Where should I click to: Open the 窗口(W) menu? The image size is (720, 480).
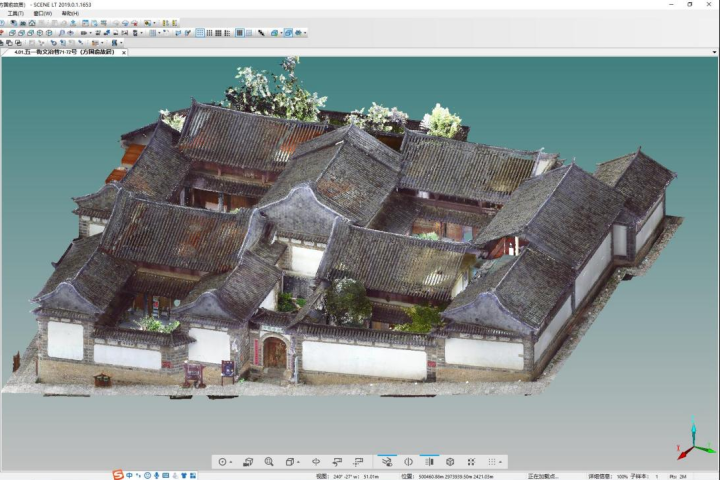43,13
